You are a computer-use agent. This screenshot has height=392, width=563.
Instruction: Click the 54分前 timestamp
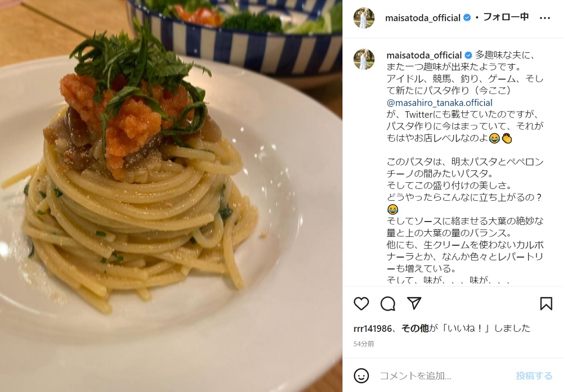click(364, 344)
